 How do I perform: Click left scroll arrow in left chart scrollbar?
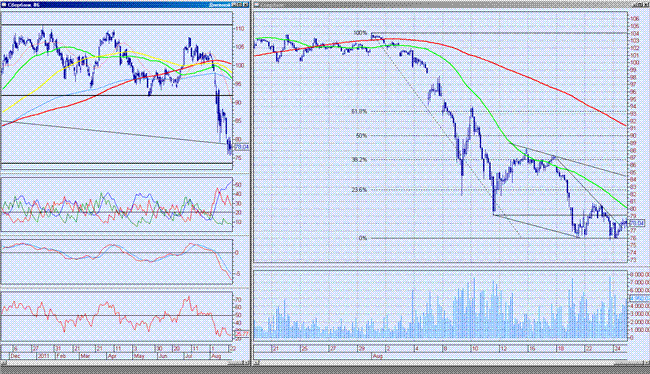[x=4, y=362]
